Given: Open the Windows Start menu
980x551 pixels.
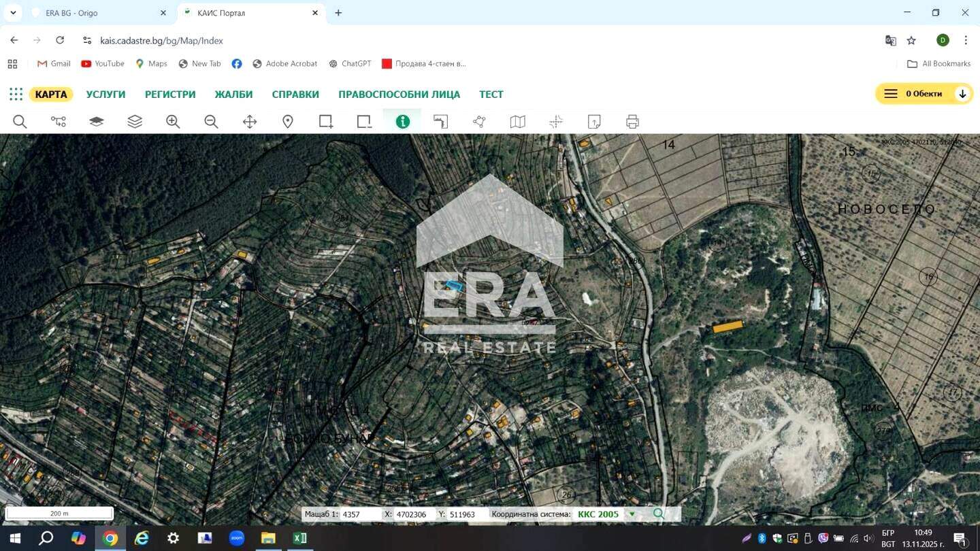Looking at the screenshot, I should click(14, 538).
